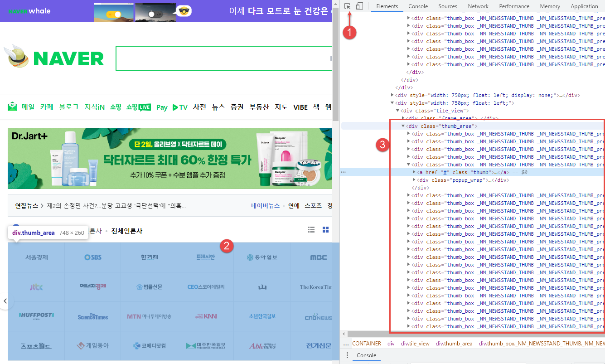This screenshot has height=364, width=605.
Task: Toggle the device toolbar icon in DevTools
Action: tap(359, 6)
